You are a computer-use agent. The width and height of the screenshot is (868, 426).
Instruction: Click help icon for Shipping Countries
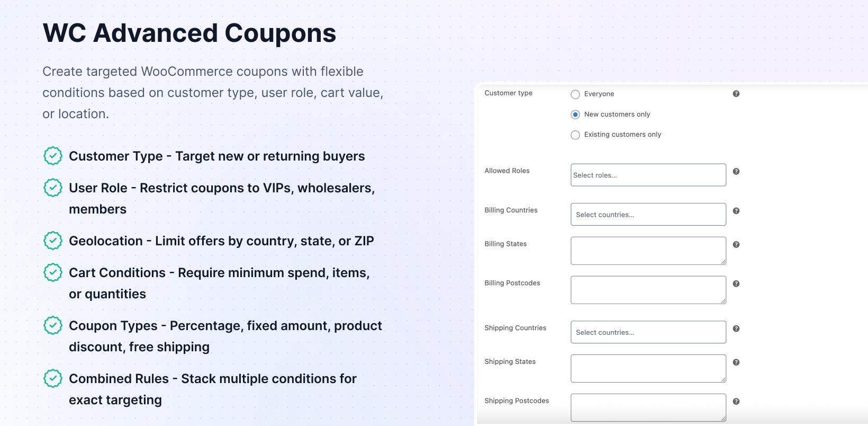(736, 329)
